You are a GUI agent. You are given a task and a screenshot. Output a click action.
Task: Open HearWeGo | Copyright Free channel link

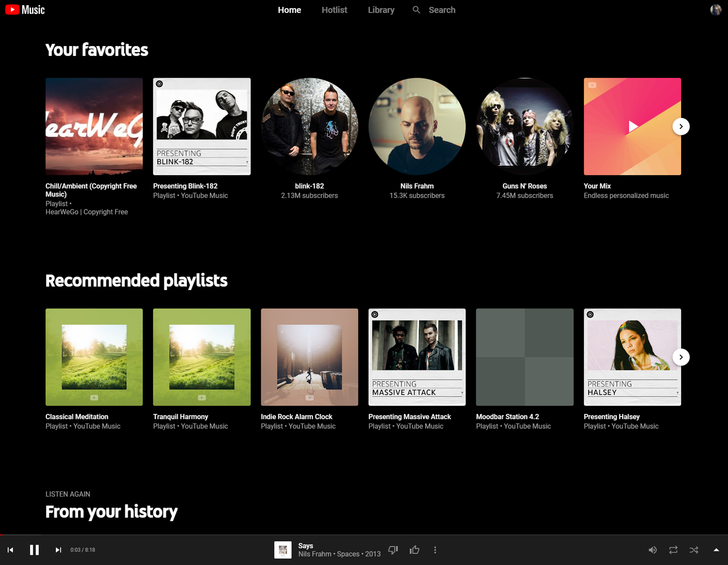point(86,212)
